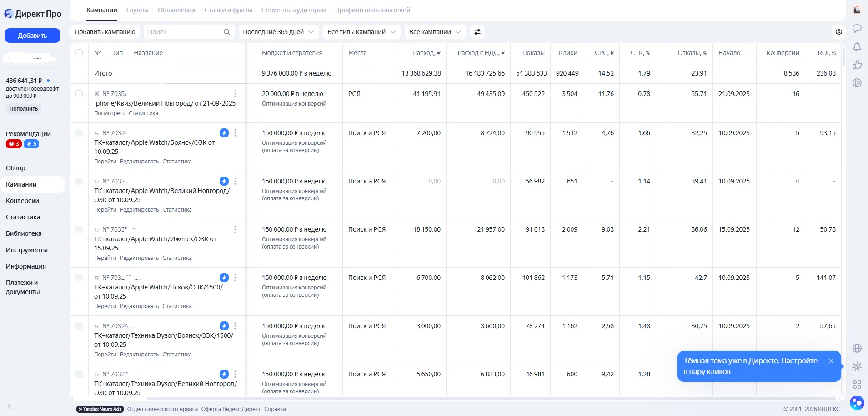Image resolution: width=868 pixels, height=416 pixels.
Task: Expand the Все кампании filter dropdown
Action: (435, 32)
